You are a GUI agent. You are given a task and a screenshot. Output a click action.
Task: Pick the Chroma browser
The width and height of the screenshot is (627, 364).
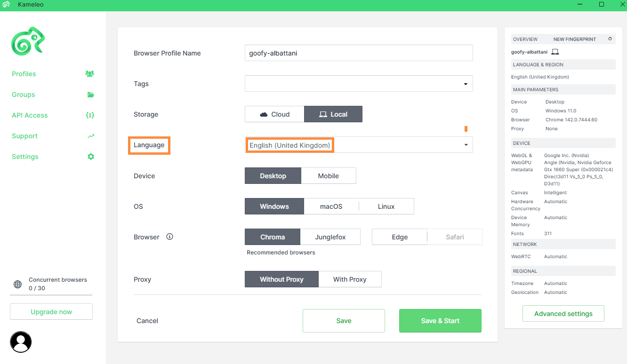coord(273,237)
